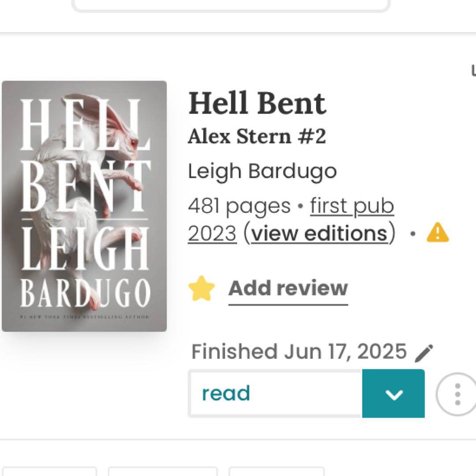Open the view editions link
Image resolution: width=476 pixels, height=476 pixels.
click(320, 233)
